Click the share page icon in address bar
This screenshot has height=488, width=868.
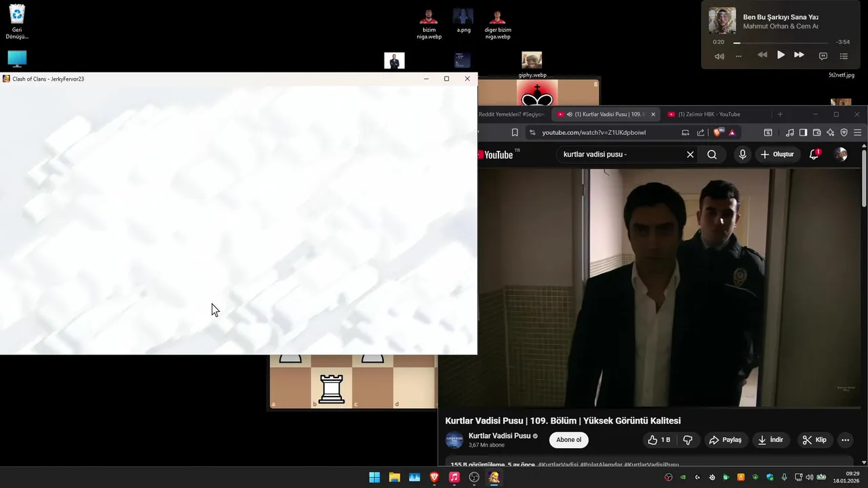coord(701,133)
